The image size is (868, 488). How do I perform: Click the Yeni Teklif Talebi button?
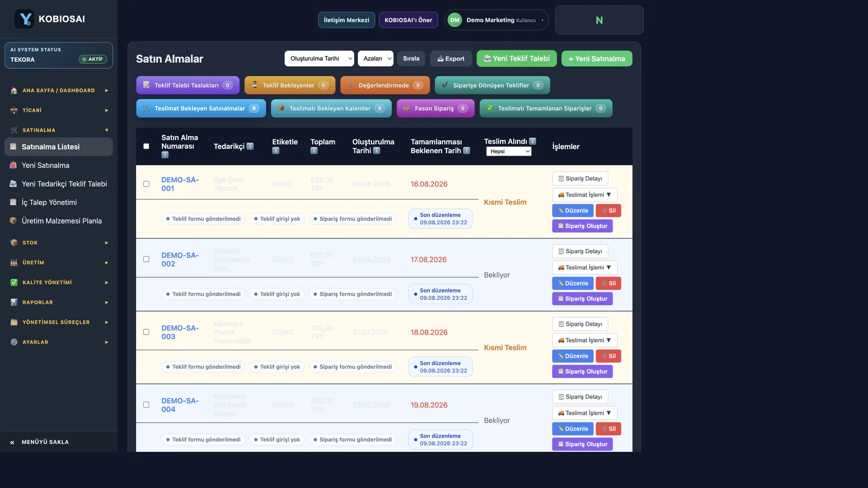pos(516,59)
